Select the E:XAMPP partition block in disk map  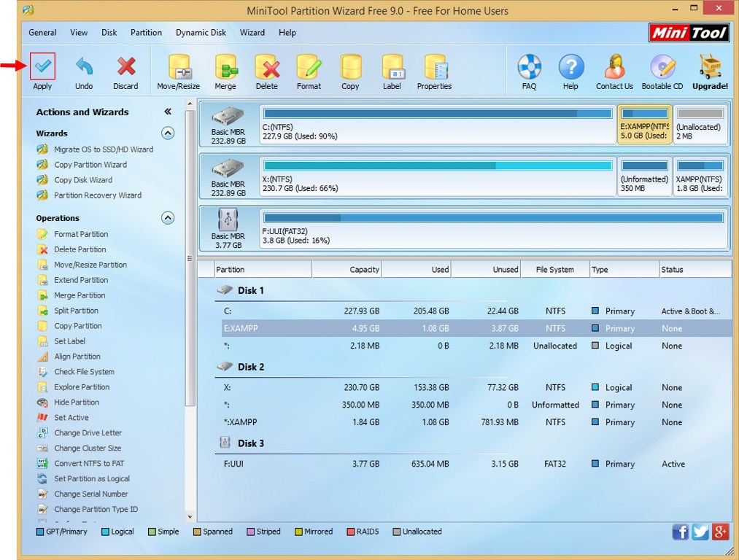pyautogui.click(x=645, y=125)
